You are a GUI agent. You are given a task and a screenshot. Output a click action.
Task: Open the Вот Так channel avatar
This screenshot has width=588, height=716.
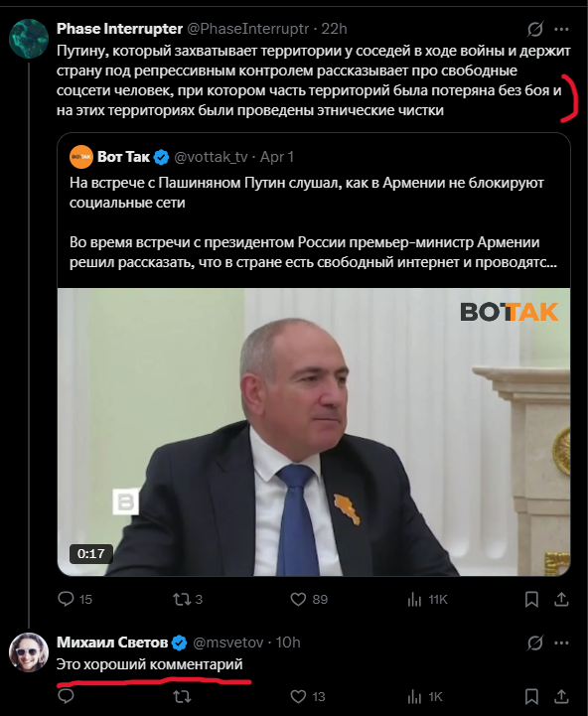click(81, 157)
